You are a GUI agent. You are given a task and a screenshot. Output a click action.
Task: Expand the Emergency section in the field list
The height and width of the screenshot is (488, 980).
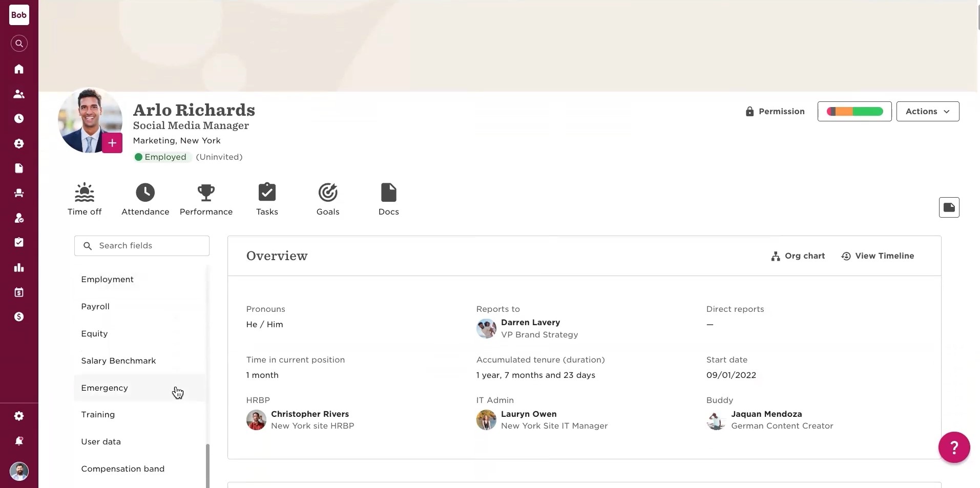(104, 388)
